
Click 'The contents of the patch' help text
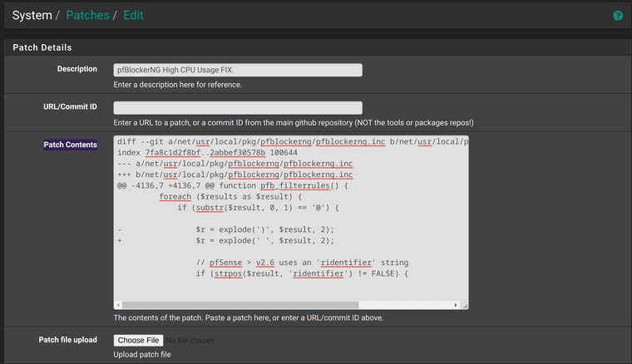(249, 317)
